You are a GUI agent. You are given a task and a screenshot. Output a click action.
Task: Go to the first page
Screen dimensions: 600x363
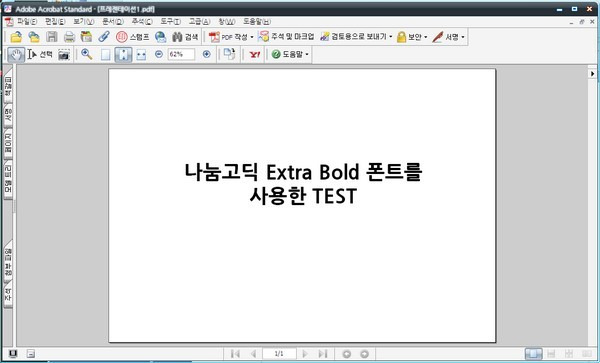235,354
